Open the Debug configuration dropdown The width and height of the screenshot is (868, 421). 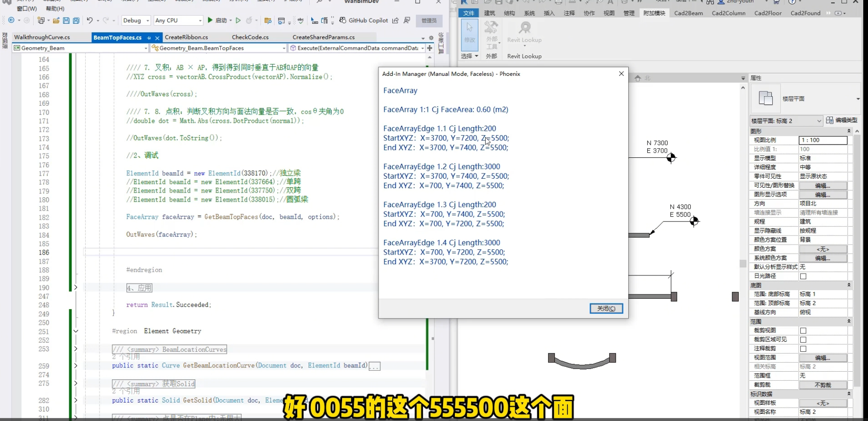[x=136, y=20]
